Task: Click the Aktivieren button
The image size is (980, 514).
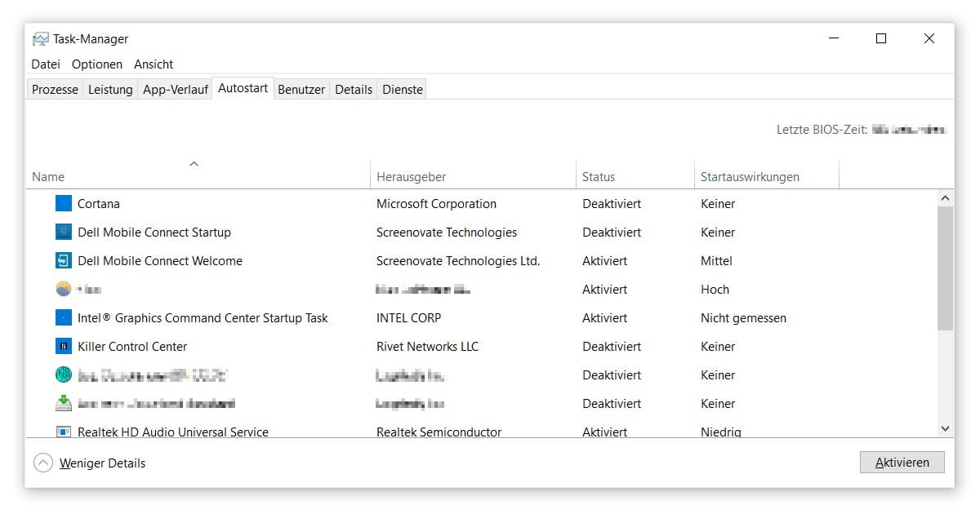Action: (902, 463)
